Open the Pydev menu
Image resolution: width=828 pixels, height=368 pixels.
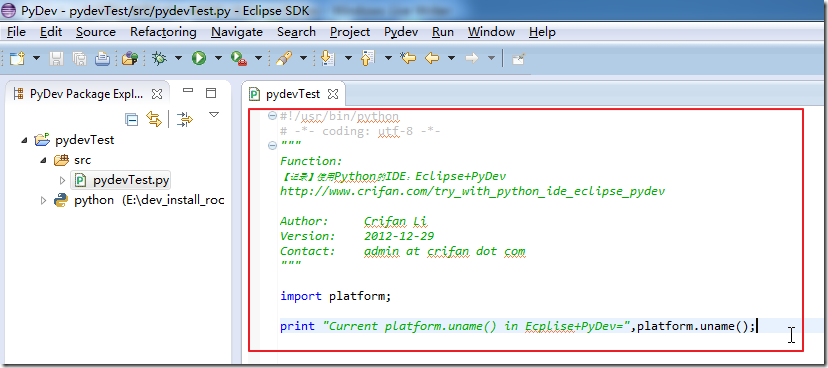(401, 32)
